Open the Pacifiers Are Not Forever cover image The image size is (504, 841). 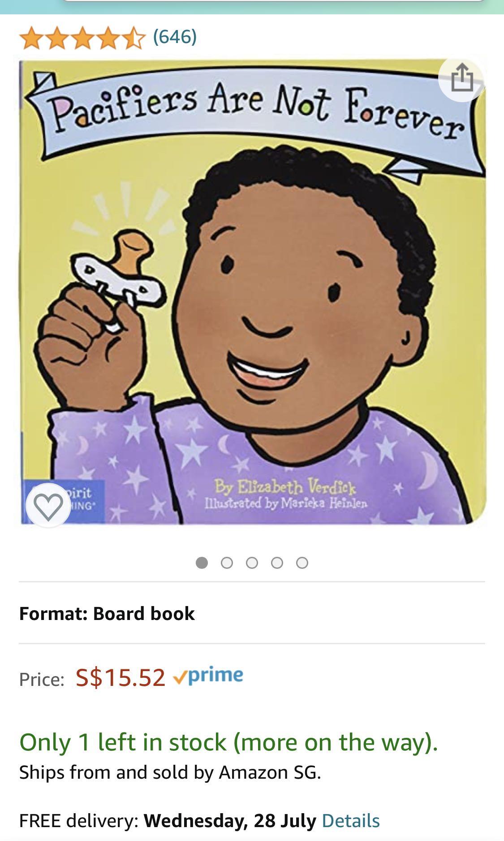tap(253, 291)
